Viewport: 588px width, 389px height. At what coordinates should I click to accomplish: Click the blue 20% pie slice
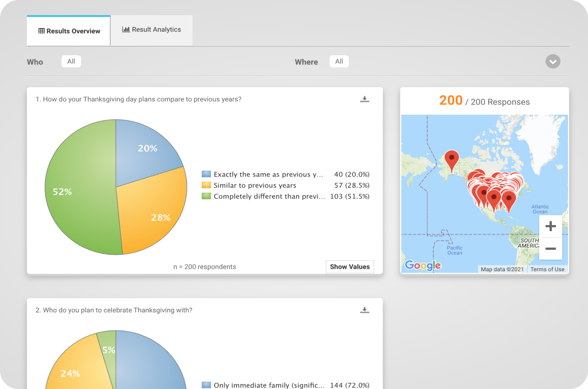pos(147,149)
